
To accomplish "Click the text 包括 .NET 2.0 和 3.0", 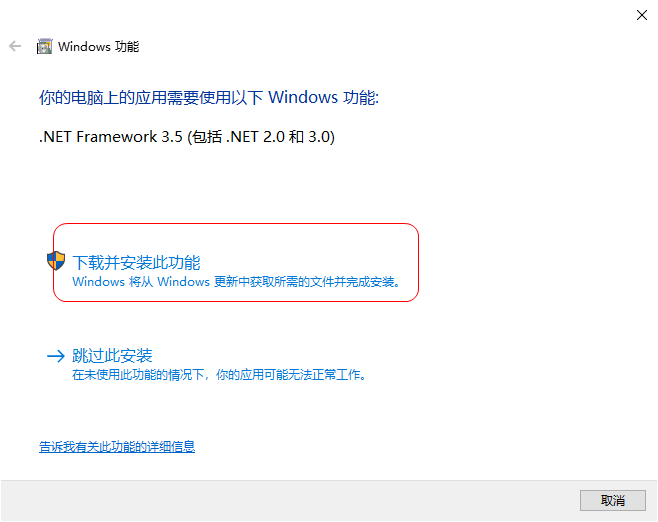I will pyautogui.click(x=264, y=137).
